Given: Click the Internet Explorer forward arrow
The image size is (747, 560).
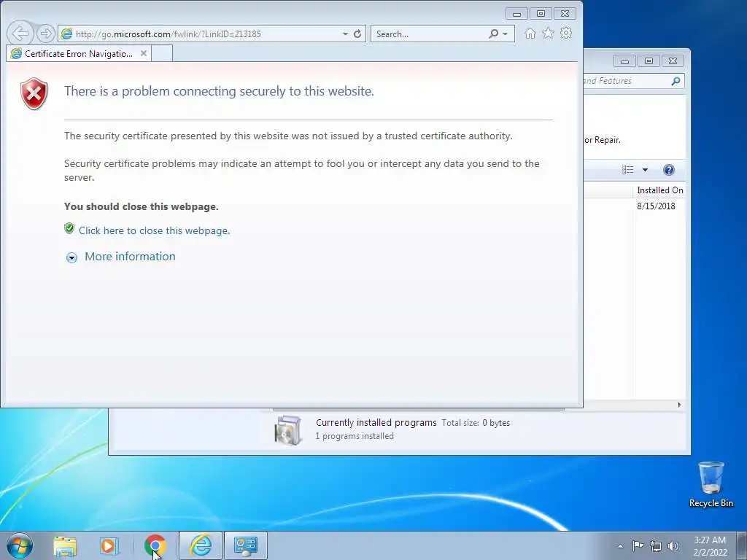Looking at the screenshot, I should [46, 34].
